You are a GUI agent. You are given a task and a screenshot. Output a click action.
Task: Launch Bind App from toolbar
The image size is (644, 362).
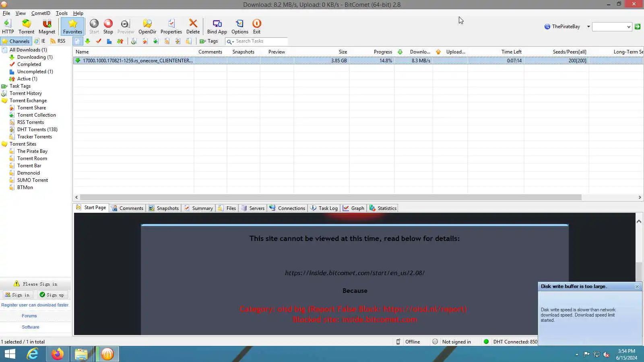[x=217, y=27]
